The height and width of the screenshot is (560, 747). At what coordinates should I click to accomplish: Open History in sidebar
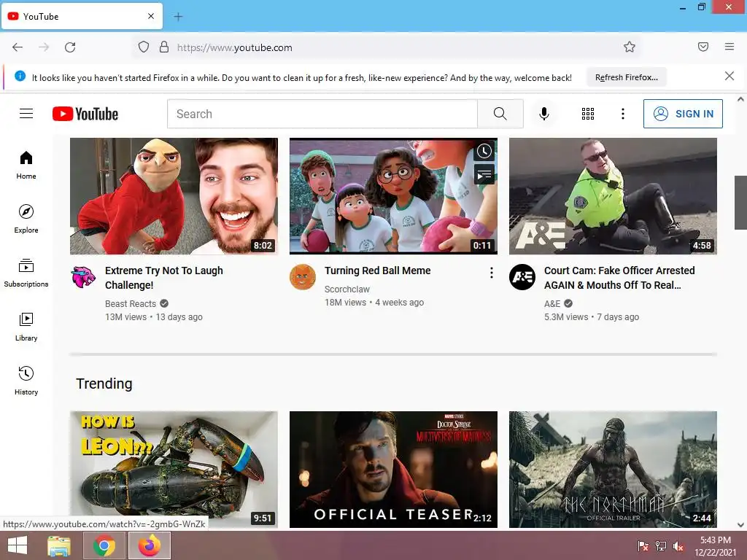26,381
